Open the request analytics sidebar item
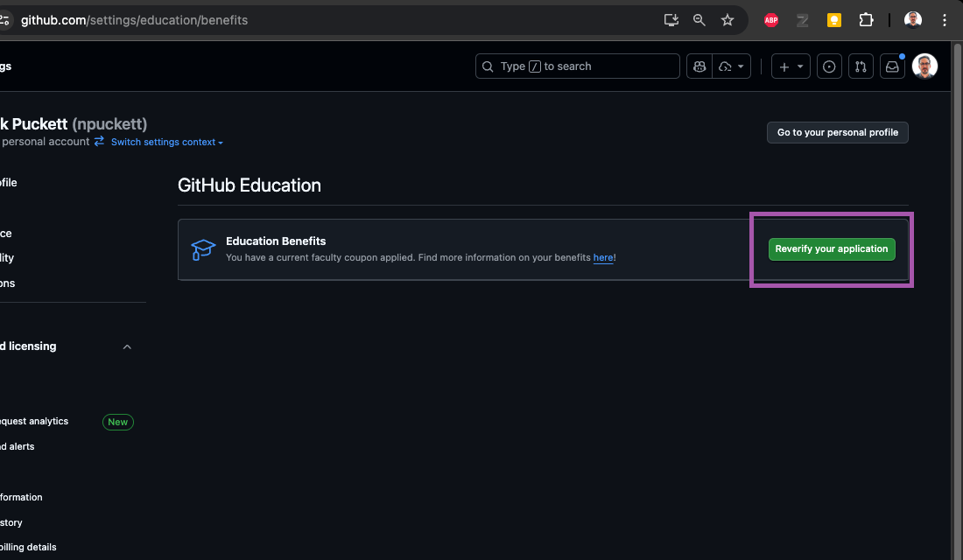This screenshot has height=560, width=963. click(x=34, y=421)
